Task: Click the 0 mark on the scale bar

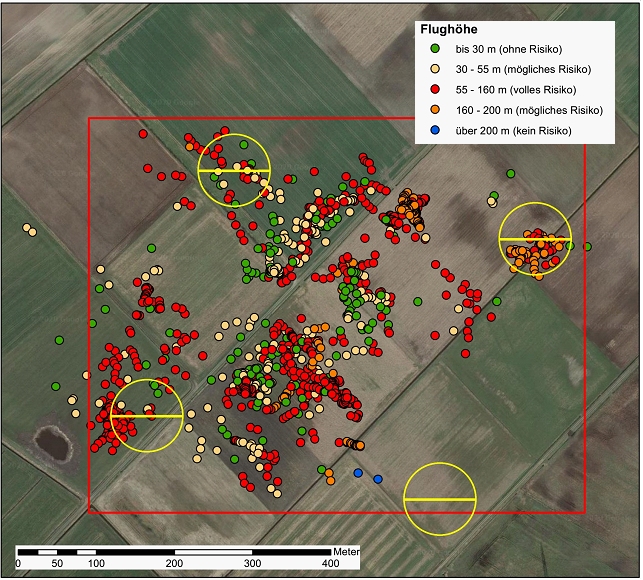Action: (18, 564)
